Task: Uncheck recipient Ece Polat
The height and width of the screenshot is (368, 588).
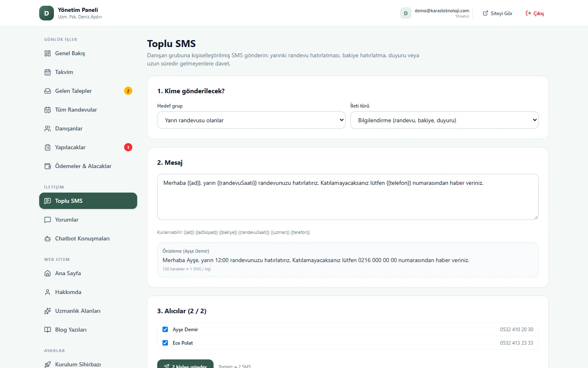Action: tap(165, 343)
